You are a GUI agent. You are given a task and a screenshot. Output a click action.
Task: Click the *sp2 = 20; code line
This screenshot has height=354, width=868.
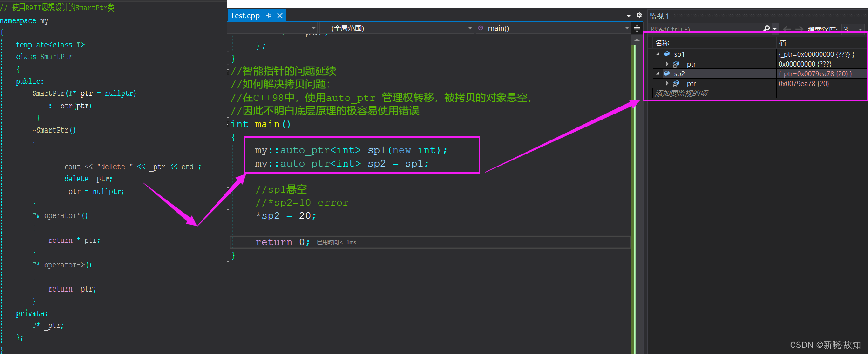286,216
